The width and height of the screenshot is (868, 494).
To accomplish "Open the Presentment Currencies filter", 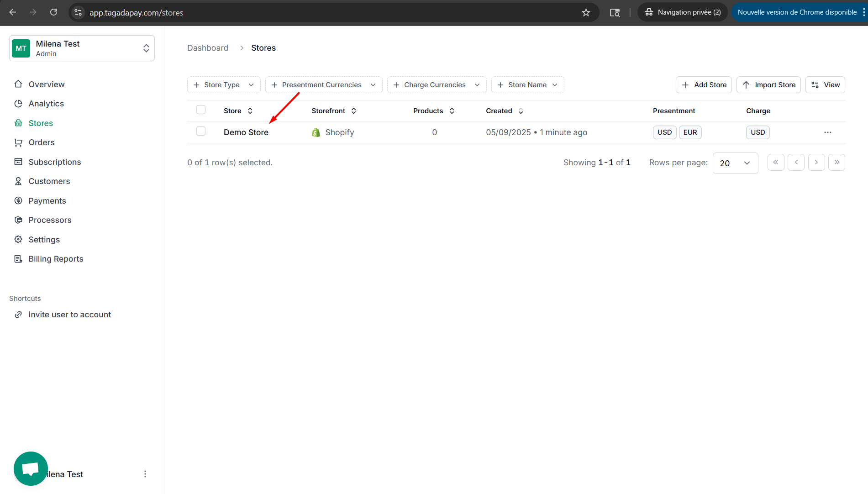I will pos(324,85).
